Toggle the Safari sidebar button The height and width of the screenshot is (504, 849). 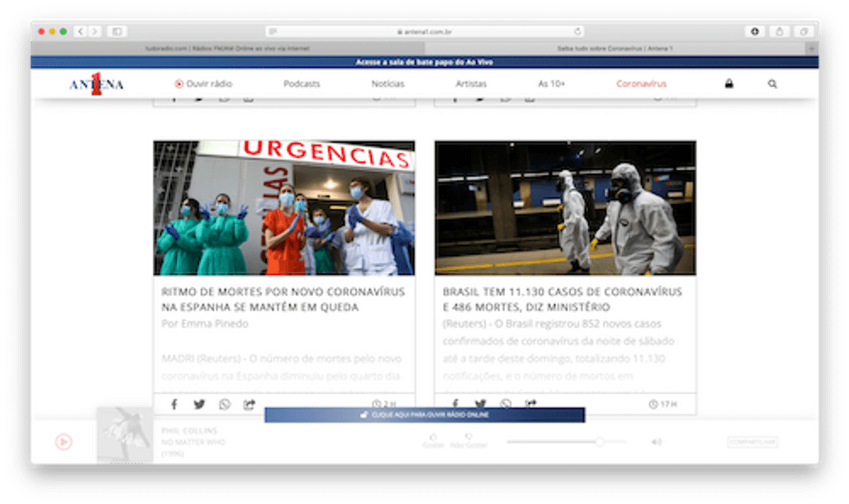coord(117,32)
